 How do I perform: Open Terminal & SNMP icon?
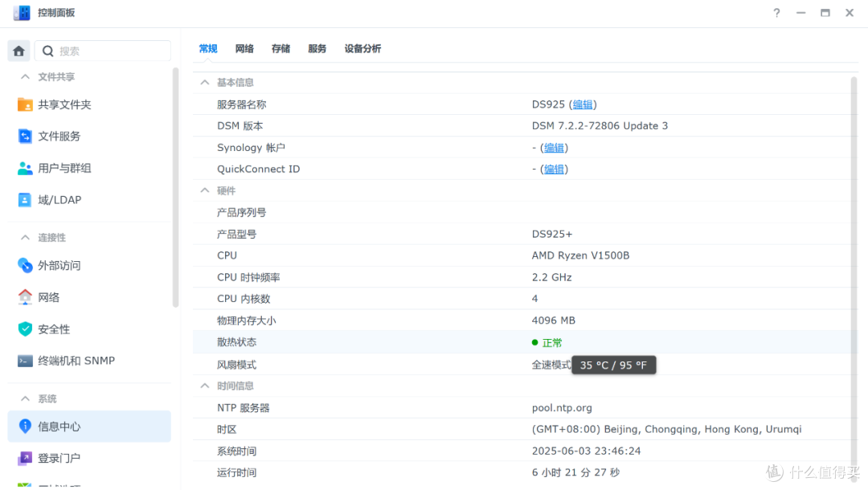click(25, 361)
